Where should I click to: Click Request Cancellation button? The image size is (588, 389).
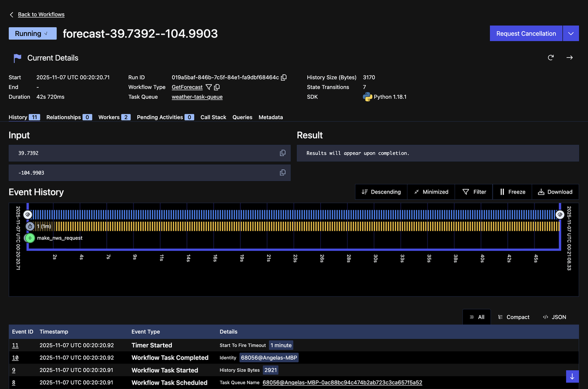(526, 34)
